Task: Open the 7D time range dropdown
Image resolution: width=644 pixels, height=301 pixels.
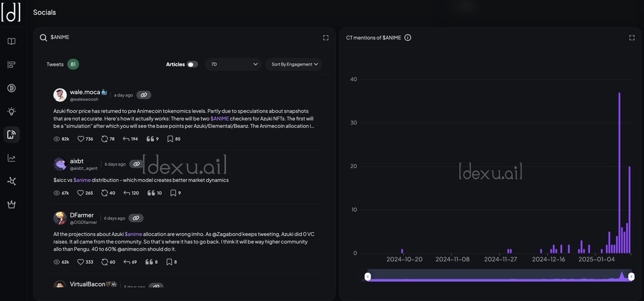Action: [x=233, y=64]
